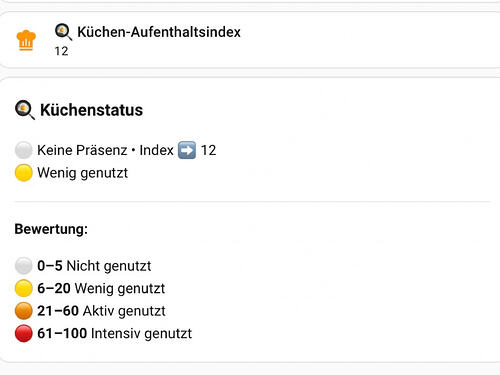Image resolution: width=500 pixels, height=375 pixels.
Task: Click the frying pan icon beside Küchen-Aufenthaltsindex
Action: [63, 32]
